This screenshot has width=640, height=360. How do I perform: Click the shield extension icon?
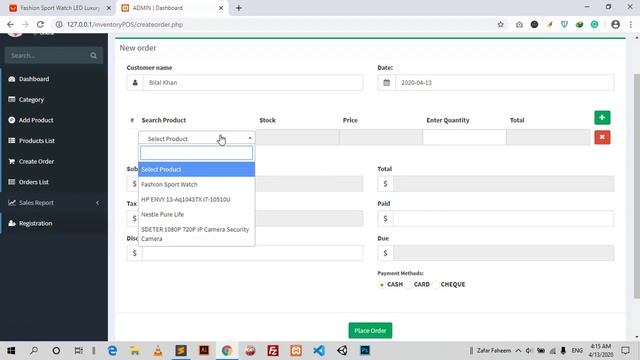564,24
